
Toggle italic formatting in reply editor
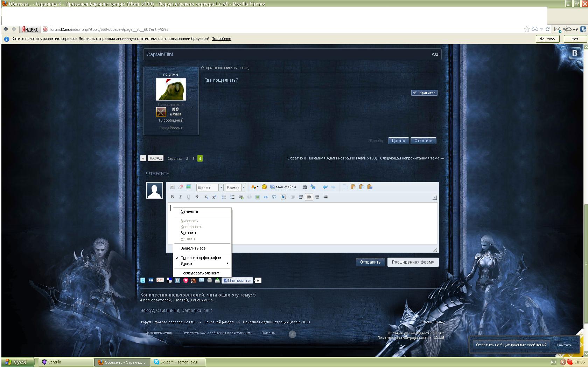tap(180, 197)
